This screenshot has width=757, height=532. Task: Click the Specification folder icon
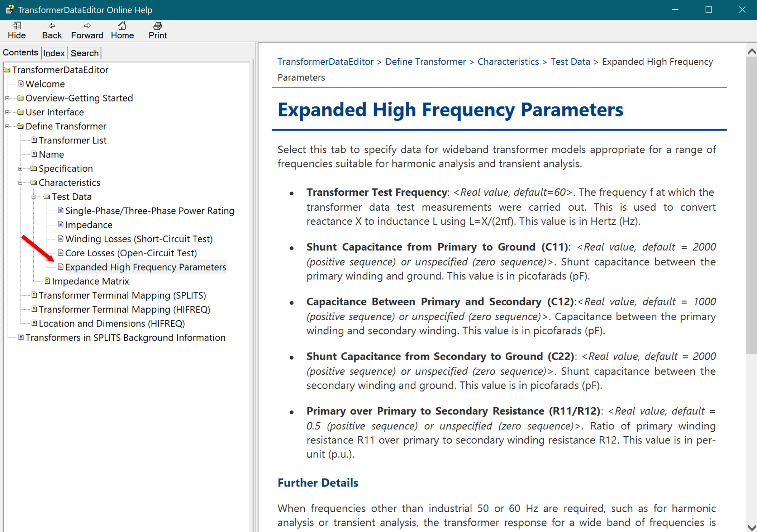[34, 168]
